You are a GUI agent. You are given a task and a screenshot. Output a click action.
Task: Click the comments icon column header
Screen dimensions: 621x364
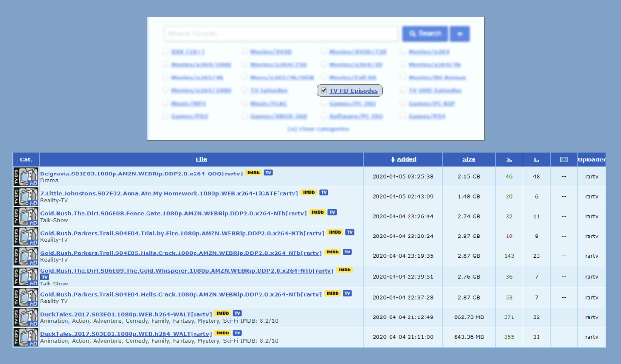click(564, 159)
